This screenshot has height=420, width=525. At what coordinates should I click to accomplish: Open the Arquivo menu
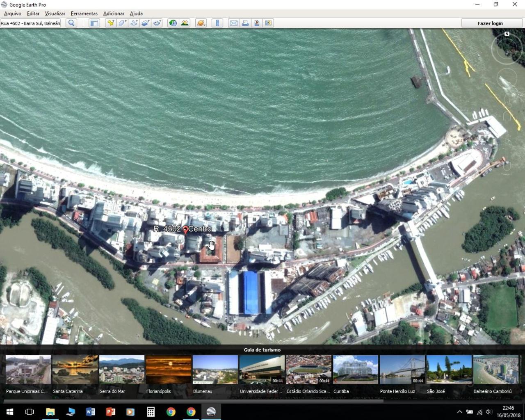click(x=13, y=14)
